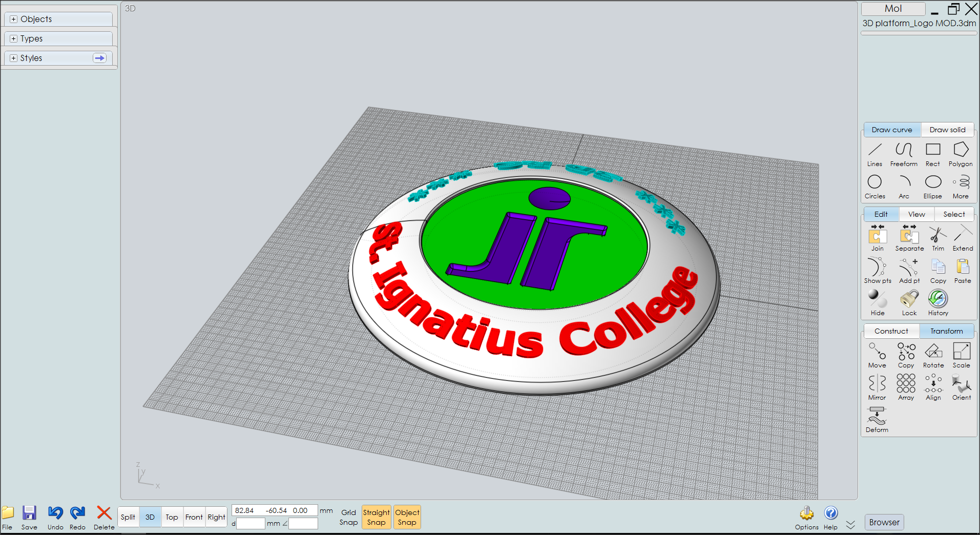This screenshot has height=535, width=980.
Task: Open the Select tab
Action: click(x=954, y=214)
